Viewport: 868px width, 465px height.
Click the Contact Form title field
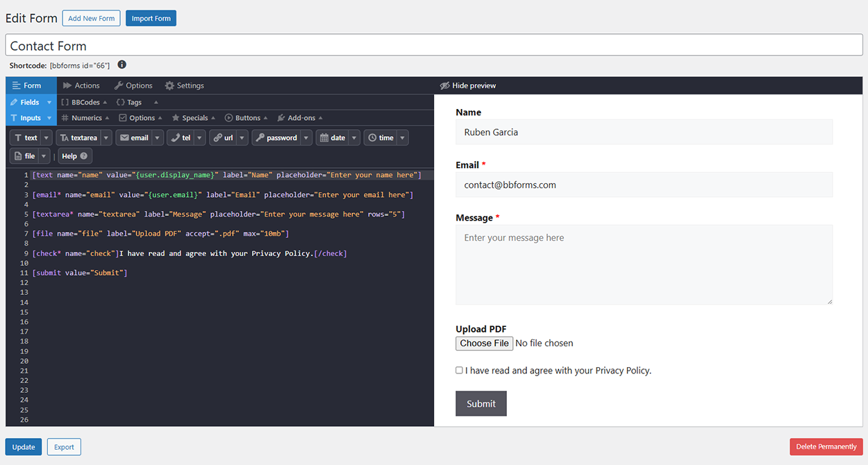pyautogui.click(x=434, y=46)
